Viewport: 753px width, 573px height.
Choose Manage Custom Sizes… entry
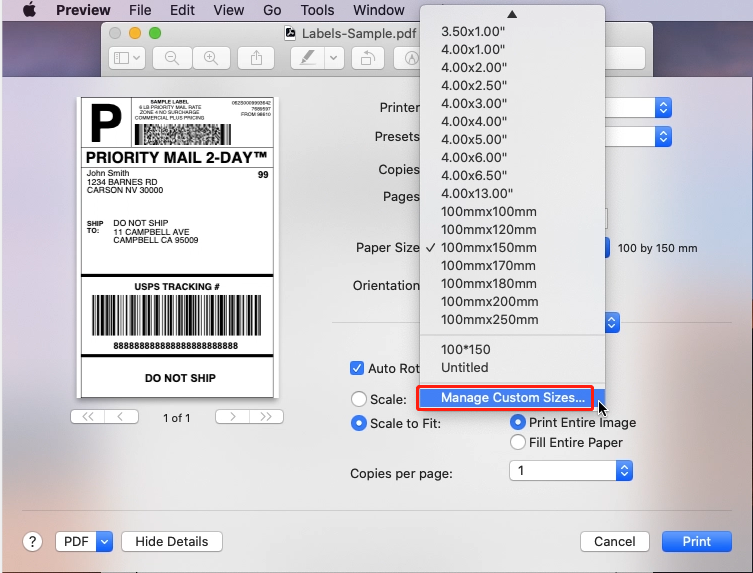[512, 398]
